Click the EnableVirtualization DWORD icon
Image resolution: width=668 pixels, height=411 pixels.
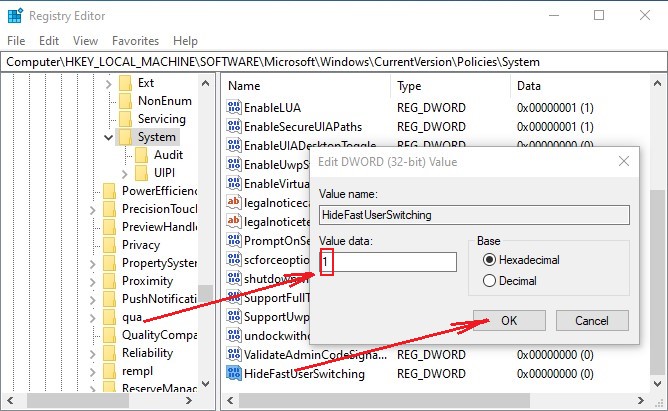click(233, 183)
